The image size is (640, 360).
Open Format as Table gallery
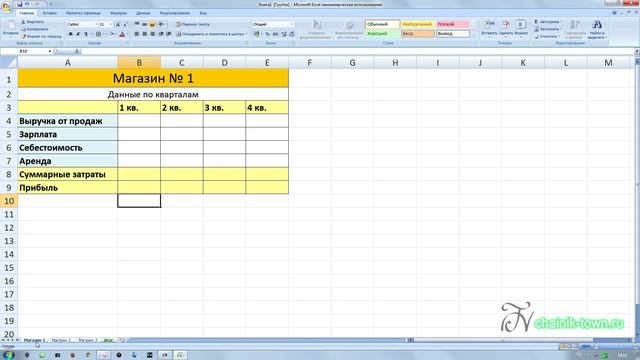(x=349, y=30)
